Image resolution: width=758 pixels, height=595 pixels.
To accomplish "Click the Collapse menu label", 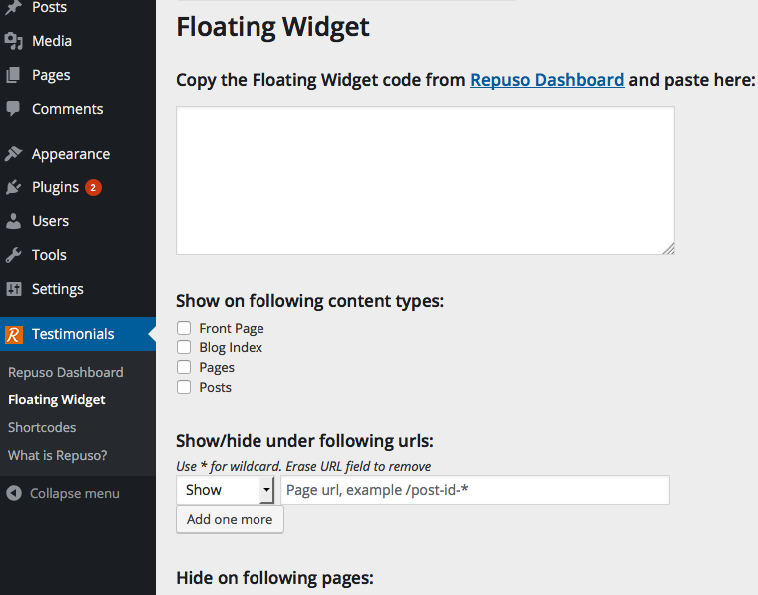I will pos(75,493).
